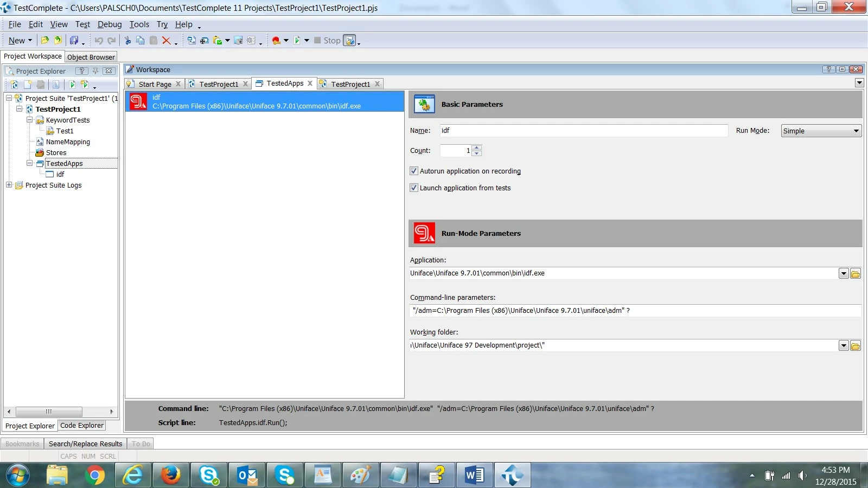Screen dimensions: 868x488
Task: Click the Stop button in toolbar
Action: [x=327, y=41]
